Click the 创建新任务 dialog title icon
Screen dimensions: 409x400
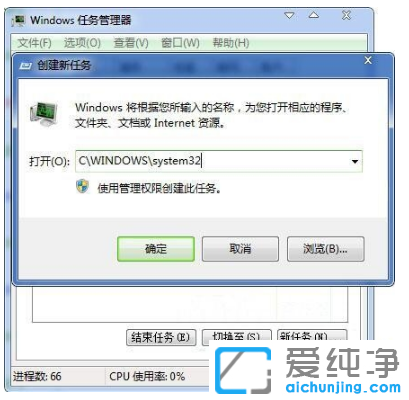tap(26, 66)
